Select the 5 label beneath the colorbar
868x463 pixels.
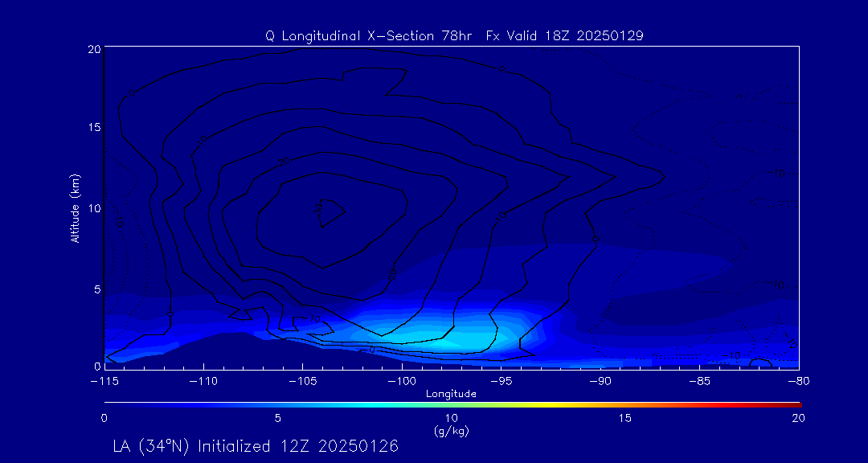coord(278,419)
